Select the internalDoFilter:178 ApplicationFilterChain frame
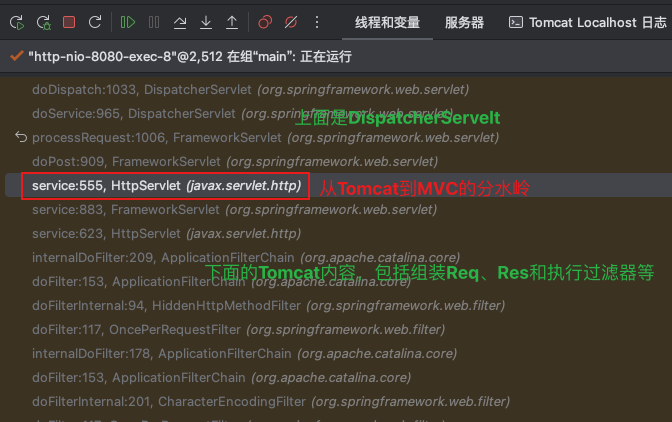The image size is (672, 422). [x=244, y=353]
